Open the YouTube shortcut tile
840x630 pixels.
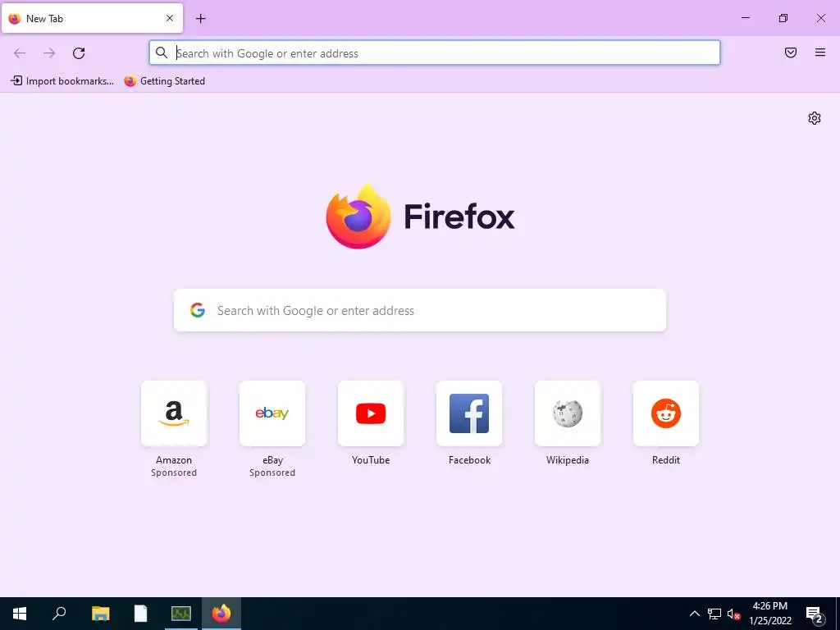pyautogui.click(x=371, y=413)
